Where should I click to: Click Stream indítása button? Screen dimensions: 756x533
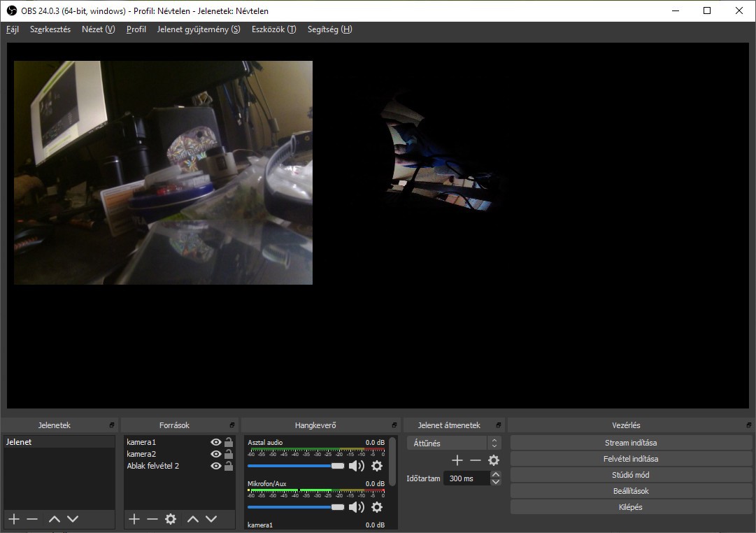[x=631, y=443]
